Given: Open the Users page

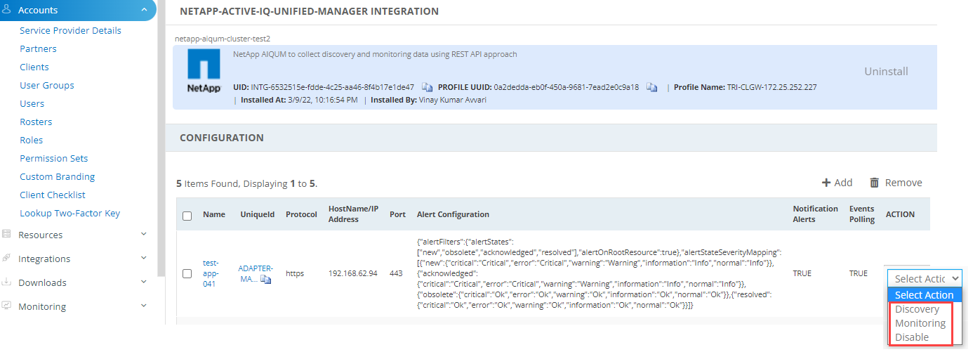Looking at the screenshot, I should pyautogui.click(x=32, y=103).
